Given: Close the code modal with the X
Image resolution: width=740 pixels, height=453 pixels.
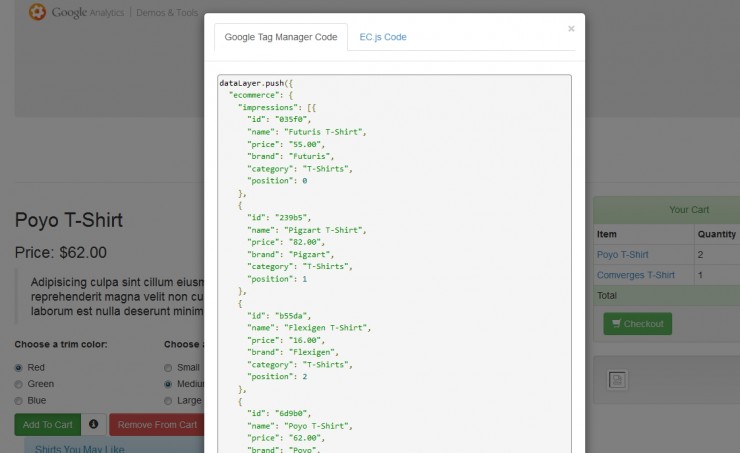Looking at the screenshot, I should [571, 29].
